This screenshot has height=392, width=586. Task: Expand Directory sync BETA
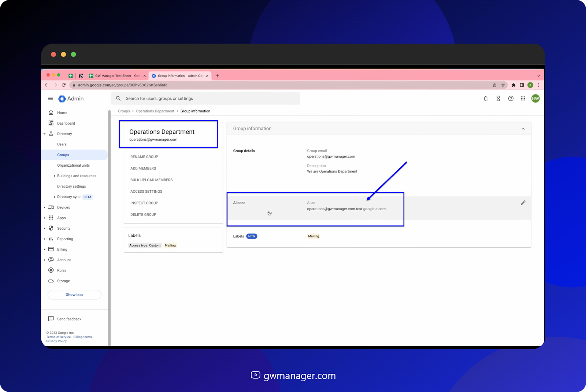[x=55, y=197]
